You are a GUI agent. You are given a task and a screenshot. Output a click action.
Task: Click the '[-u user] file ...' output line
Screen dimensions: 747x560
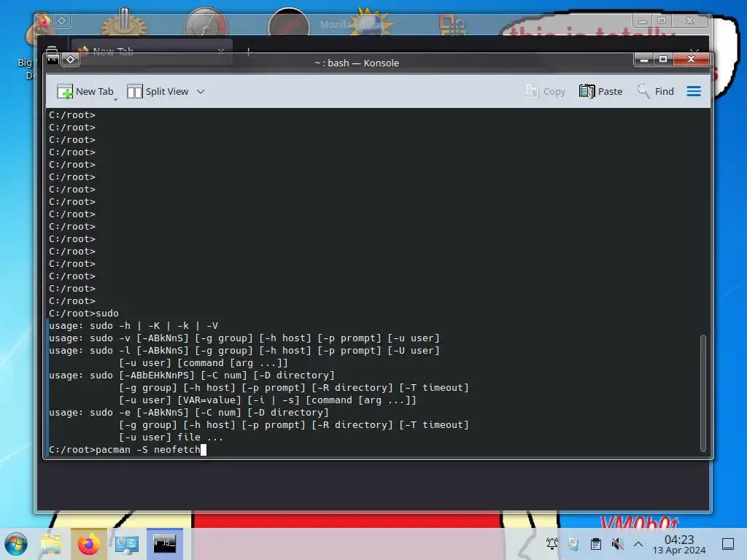[x=171, y=437]
